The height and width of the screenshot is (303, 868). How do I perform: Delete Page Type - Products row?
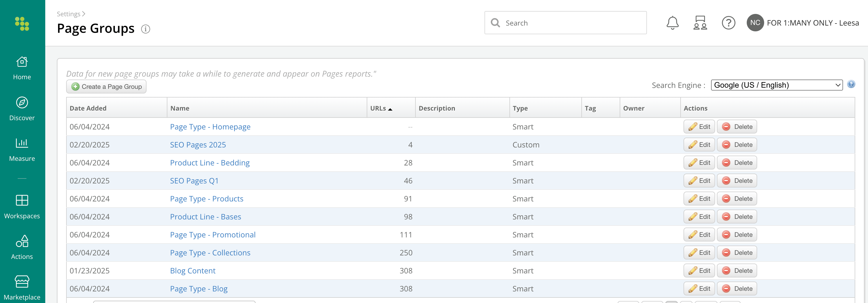(x=737, y=199)
